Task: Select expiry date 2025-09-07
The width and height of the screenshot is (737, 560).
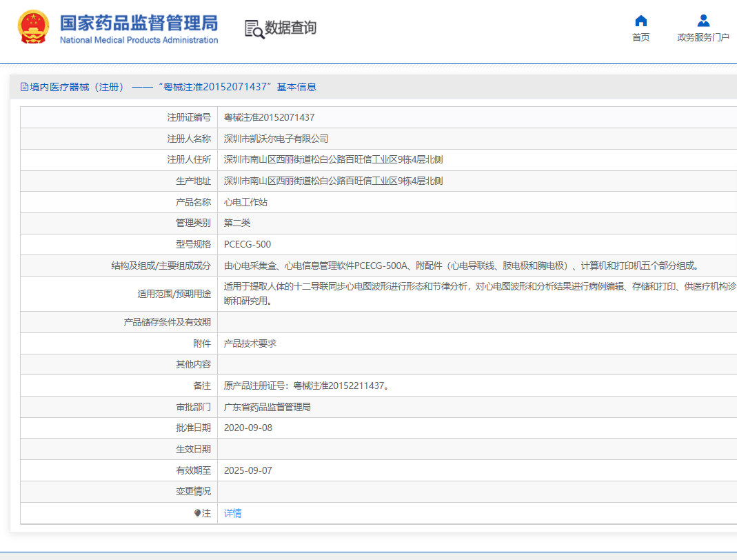Action: (248, 470)
